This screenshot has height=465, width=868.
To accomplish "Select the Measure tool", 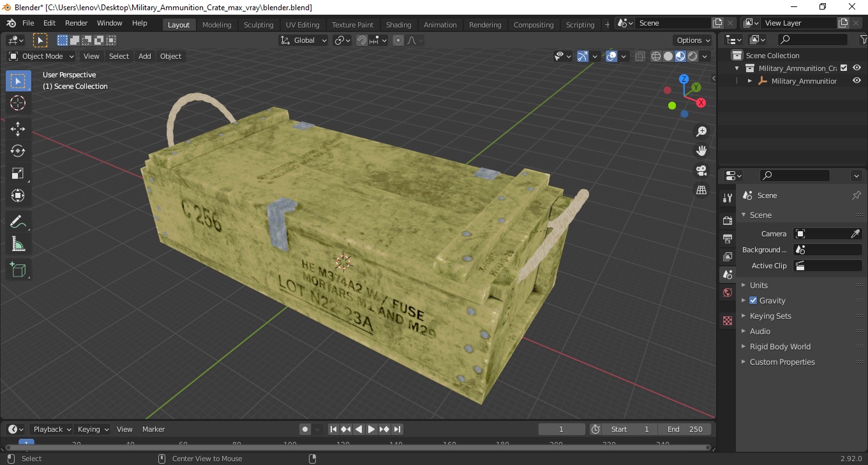I will pyautogui.click(x=18, y=244).
